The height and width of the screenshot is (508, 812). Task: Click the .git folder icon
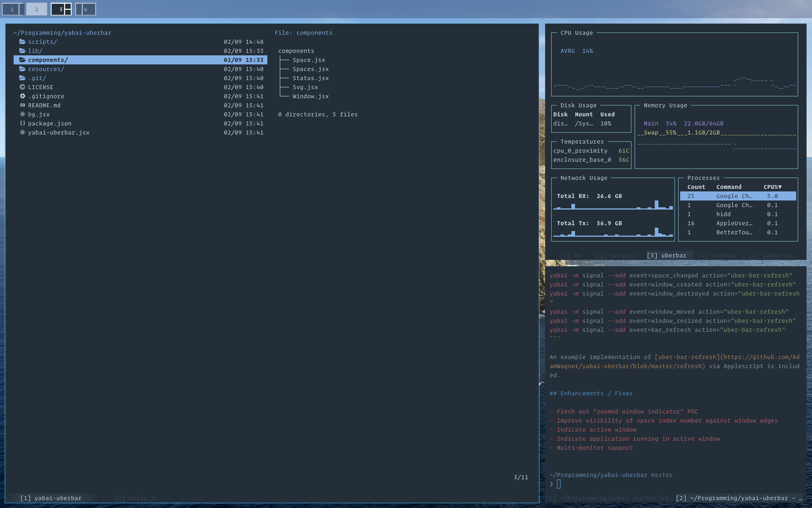[22, 78]
